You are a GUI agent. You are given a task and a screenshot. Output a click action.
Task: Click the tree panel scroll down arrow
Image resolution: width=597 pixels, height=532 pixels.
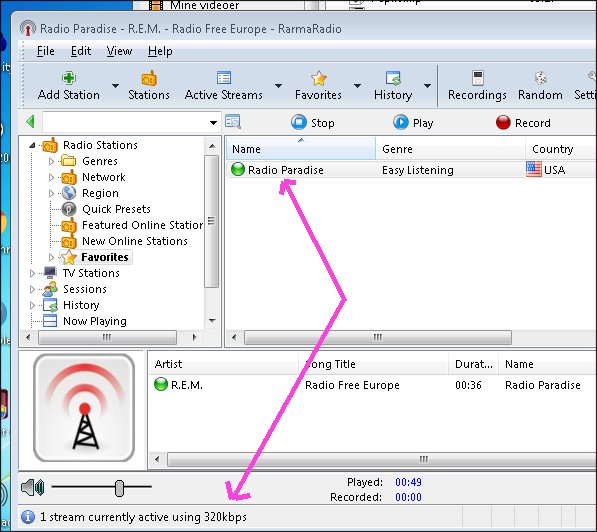pyautogui.click(x=212, y=321)
